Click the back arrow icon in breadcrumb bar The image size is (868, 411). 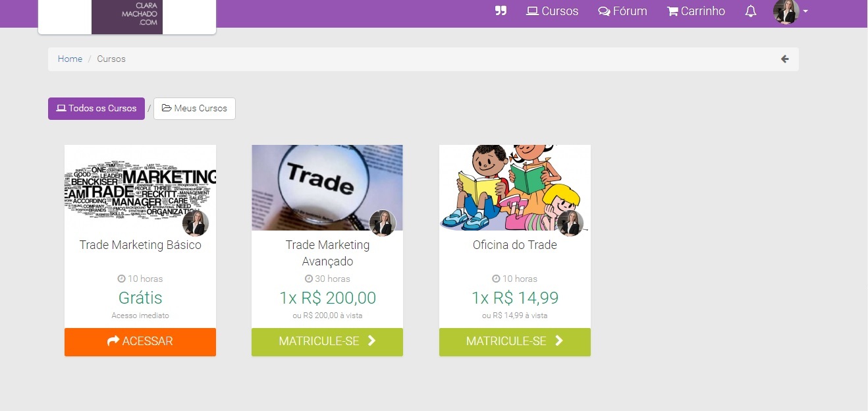point(784,59)
